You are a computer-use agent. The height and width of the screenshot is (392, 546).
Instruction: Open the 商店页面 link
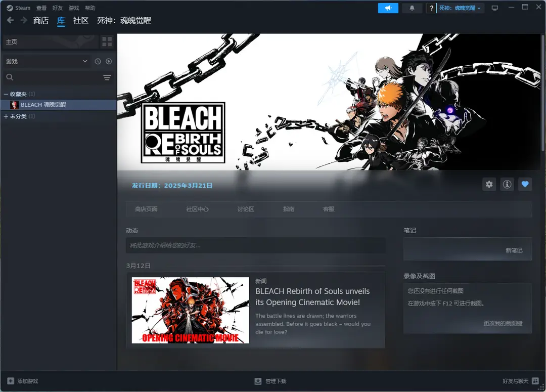146,209
